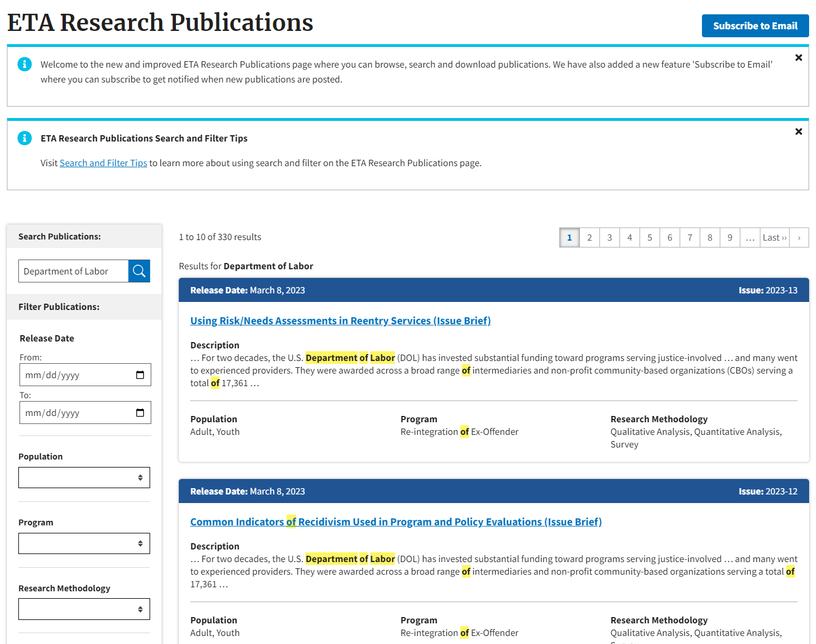The height and width of the screenshot is (644, 816).
Task: Go to results page 2
Action: [589, 238]
